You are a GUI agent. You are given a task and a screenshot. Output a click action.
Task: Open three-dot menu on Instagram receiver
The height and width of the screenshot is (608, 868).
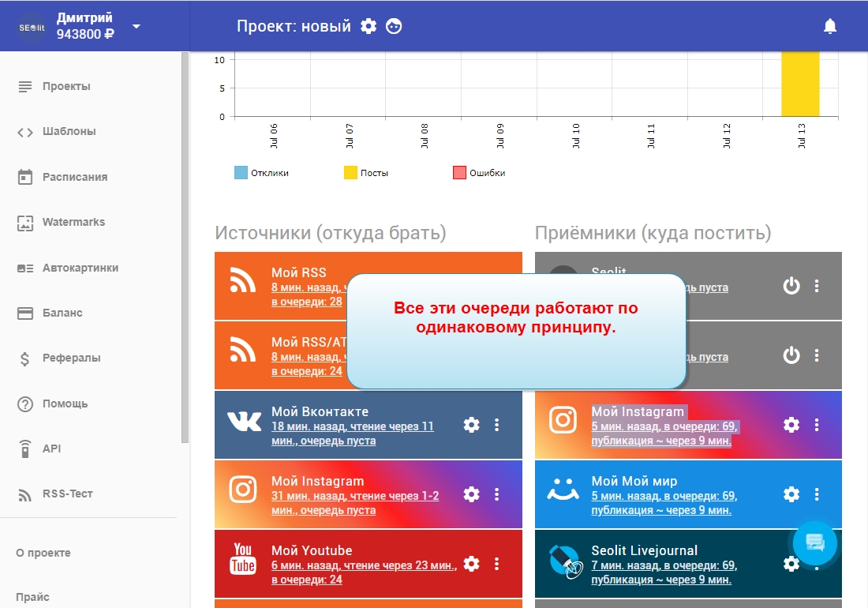tap(817, 425)
